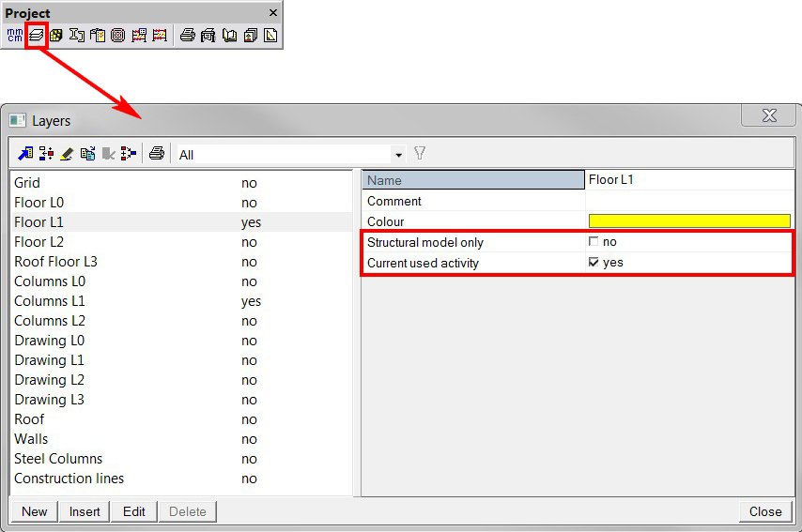Select the Columns L0 layer

pyautogui.click(x=181, y=281)
